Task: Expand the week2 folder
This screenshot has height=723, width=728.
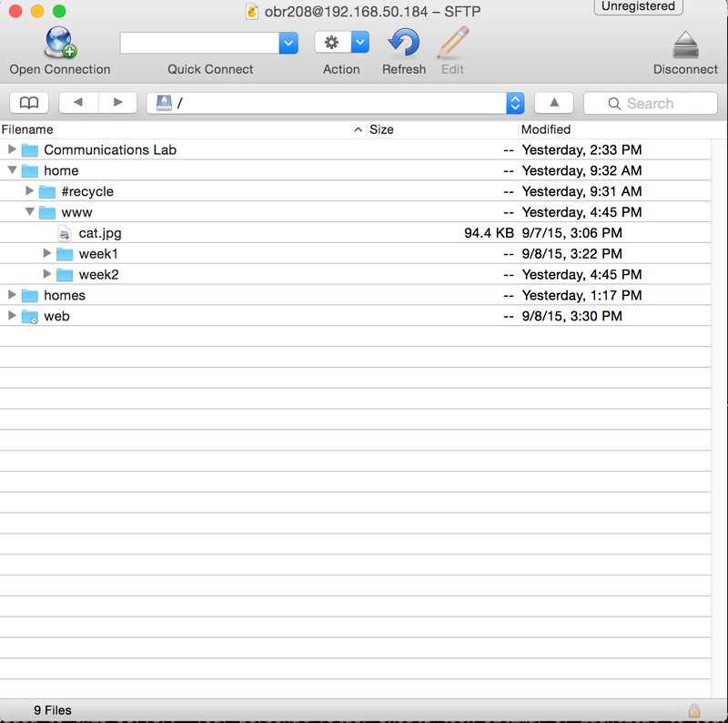Action: tap(47, 274)
